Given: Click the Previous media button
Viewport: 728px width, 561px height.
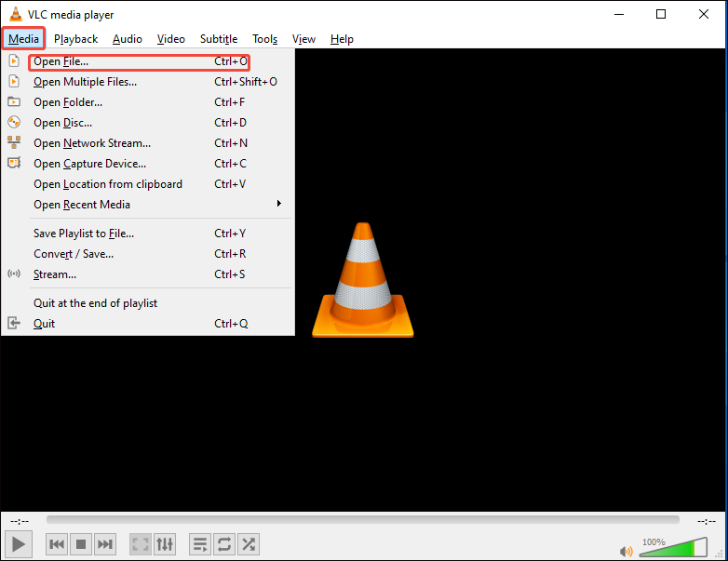Looking at the screenshot, I should coord(57,544).
